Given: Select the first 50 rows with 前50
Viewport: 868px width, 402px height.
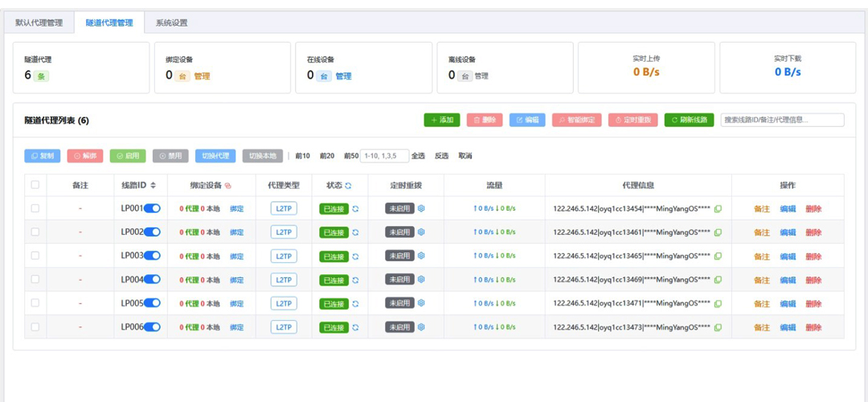Looking at the screenshot, I should click(x=351, y=156).
